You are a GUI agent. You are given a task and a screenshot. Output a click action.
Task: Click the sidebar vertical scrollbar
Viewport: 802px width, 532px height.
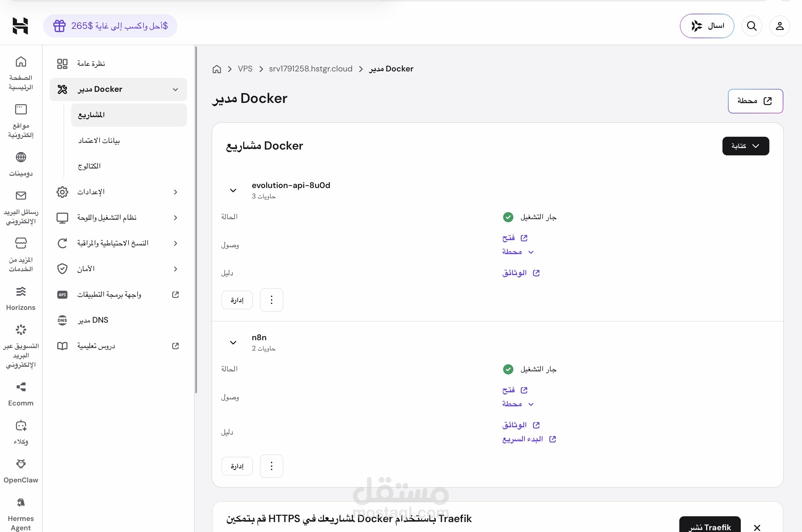[x=196, y=220]
